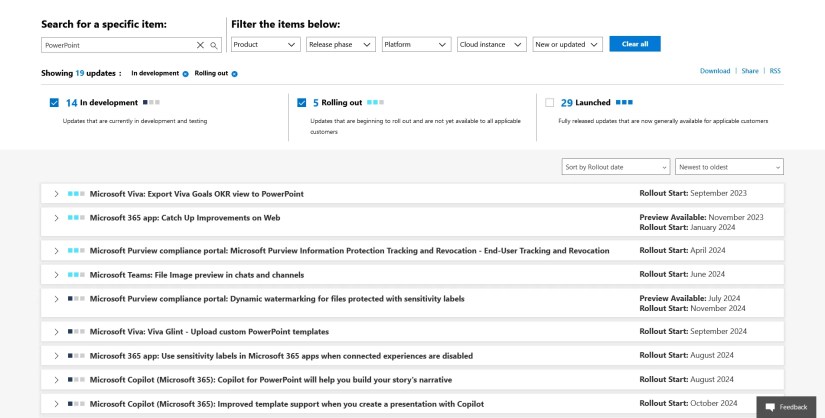Click the magnifying glass search icon
The height and width of the screenshot is (418, 825).
tap(213, 45)
